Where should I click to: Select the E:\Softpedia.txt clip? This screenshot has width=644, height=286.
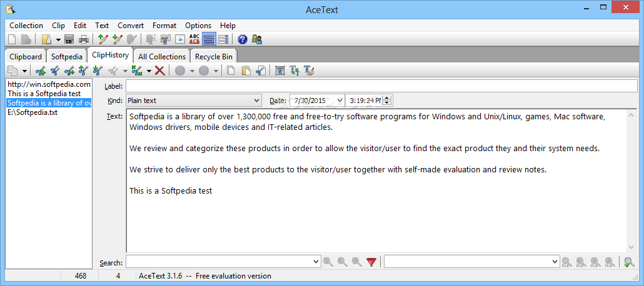pyautogui.click(x=49, y=112)
